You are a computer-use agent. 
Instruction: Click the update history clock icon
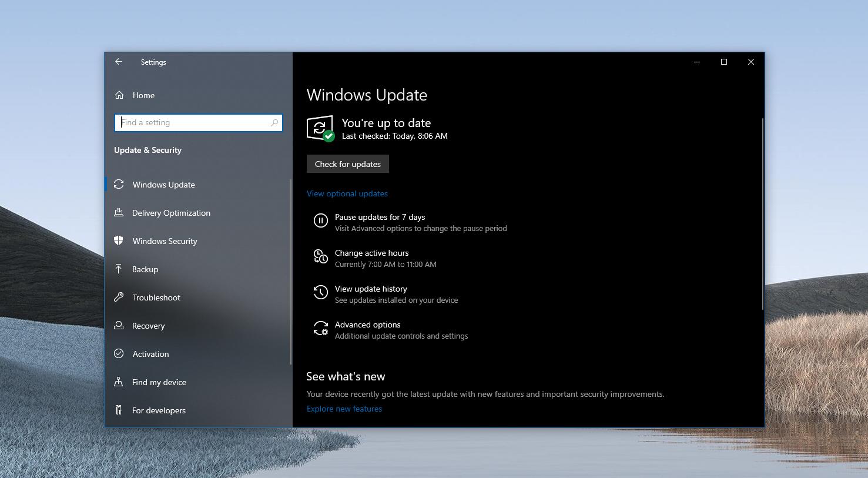click(320, 292)
